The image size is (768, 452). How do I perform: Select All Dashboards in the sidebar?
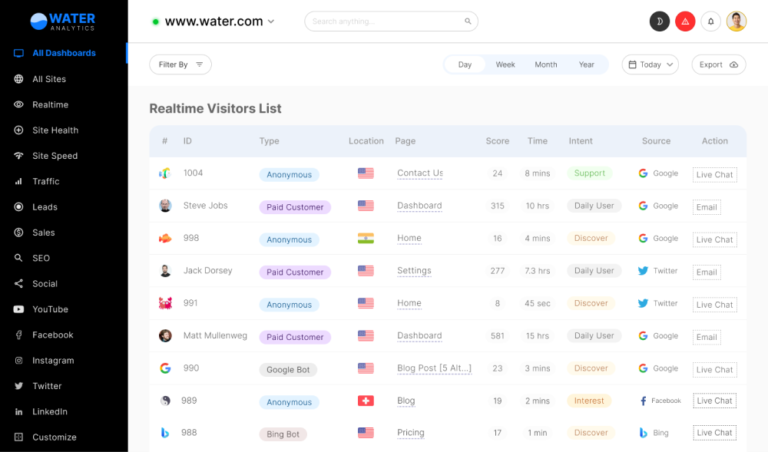click(x=64, y=53)
